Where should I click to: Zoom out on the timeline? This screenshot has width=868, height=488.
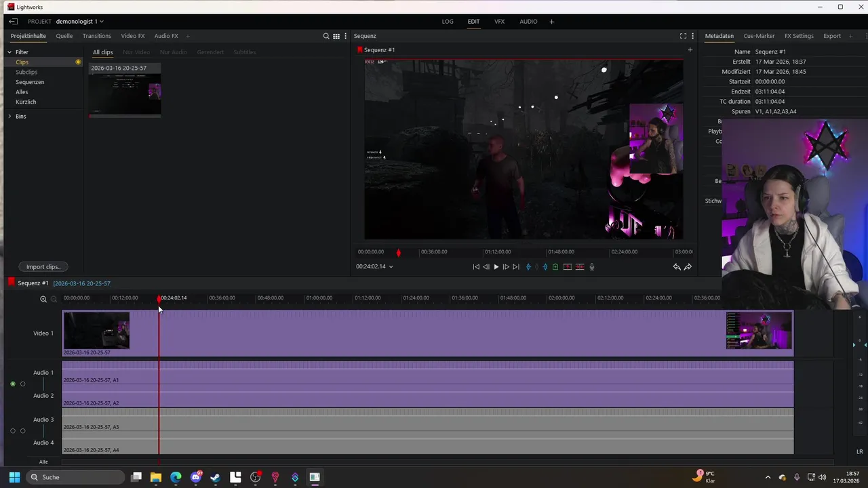pos(54,299)
